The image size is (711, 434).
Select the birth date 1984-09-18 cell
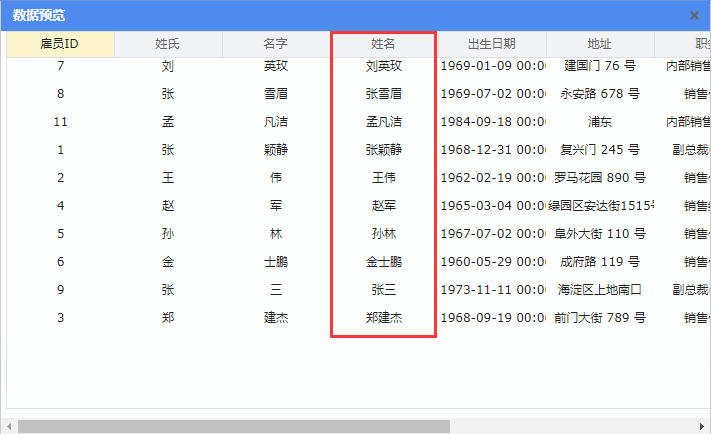(x=492, y=122)
